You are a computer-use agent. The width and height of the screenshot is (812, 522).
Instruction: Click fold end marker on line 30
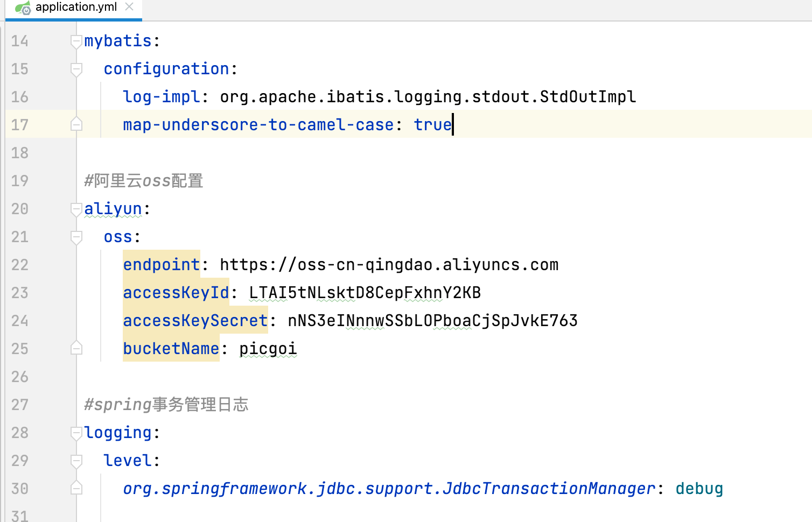coord(76,488)
